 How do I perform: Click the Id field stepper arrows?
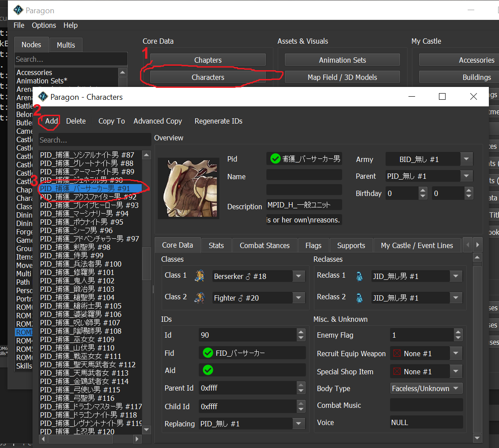(301, 335)
